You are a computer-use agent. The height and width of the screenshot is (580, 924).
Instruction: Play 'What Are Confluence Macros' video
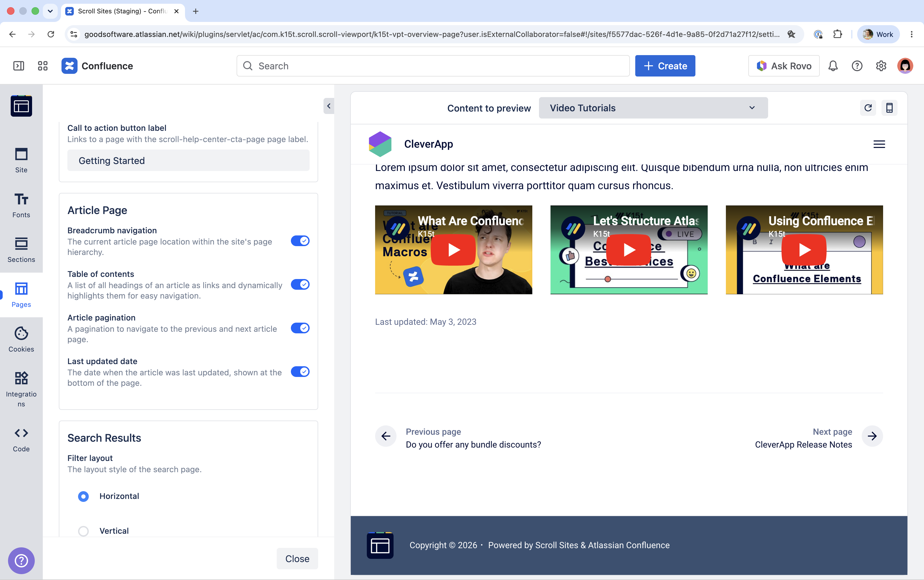click(453, 250)
